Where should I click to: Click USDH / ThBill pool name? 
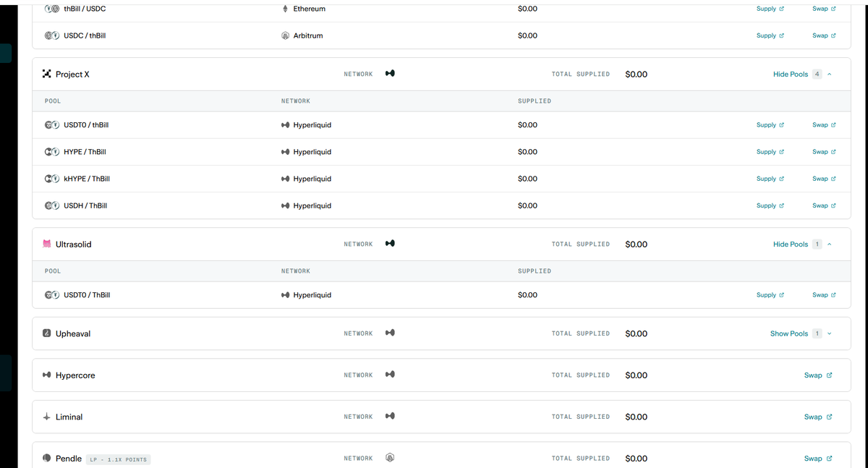(x=85, y=205)
